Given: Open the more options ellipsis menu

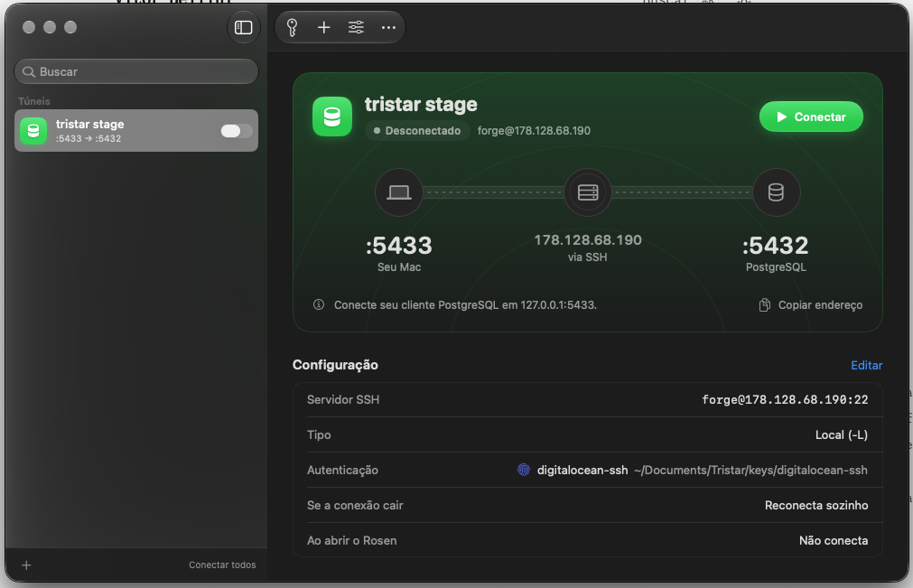Looking at the screenshot, I should [x=388, y=27].
